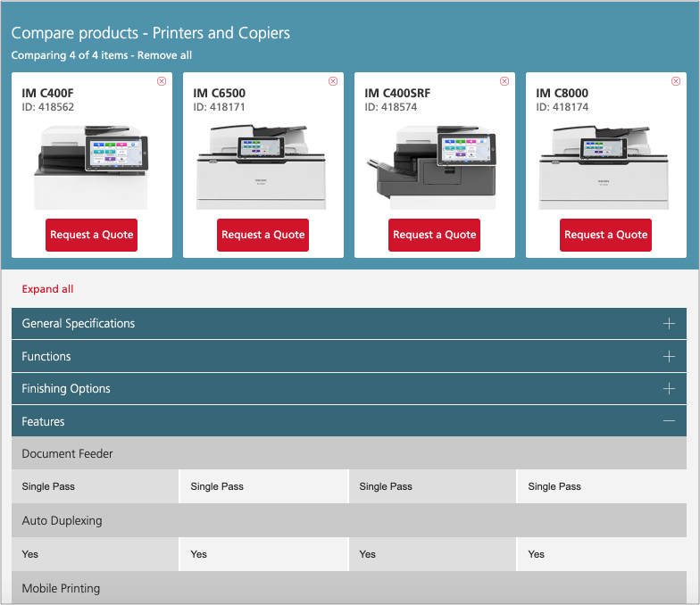
Task: Click Compare products page heading
Action: coord(150,33)
